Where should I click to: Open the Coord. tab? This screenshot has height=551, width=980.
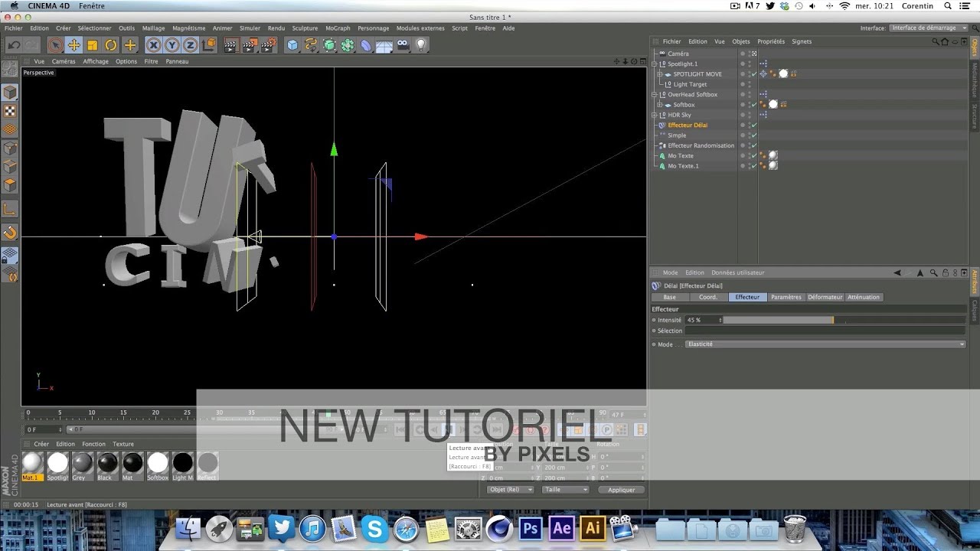coord(708,297)
